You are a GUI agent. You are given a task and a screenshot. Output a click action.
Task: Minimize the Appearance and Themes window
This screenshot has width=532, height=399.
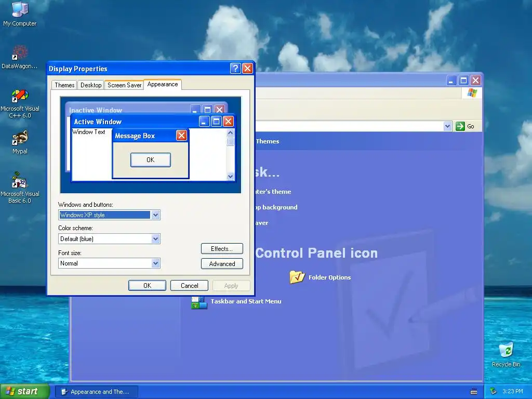(451, 81)
